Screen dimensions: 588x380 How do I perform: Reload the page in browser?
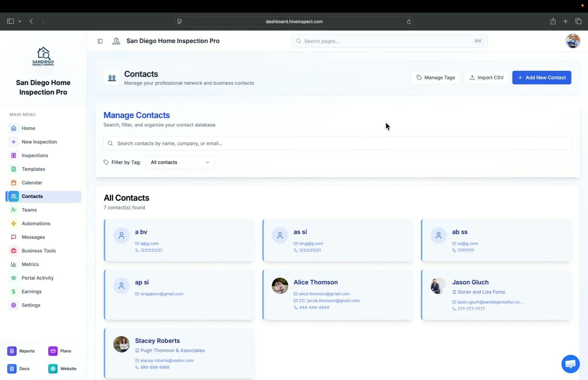click(x=408, y=21)
